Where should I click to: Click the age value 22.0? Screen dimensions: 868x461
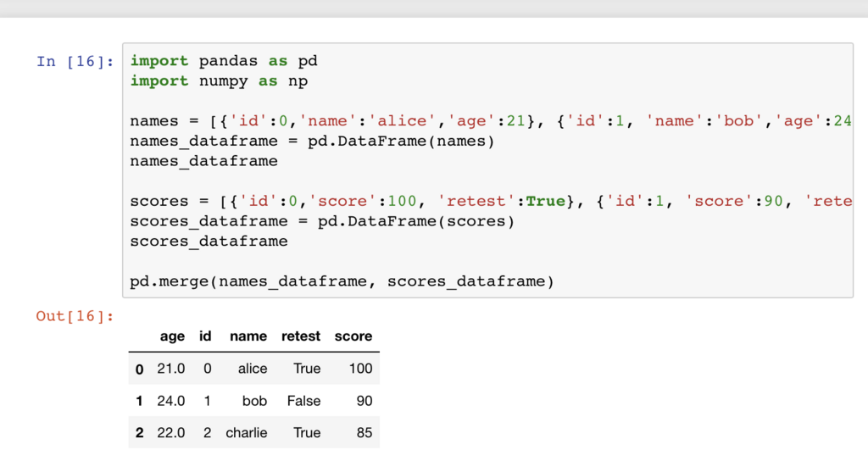(x=171, y=433)
